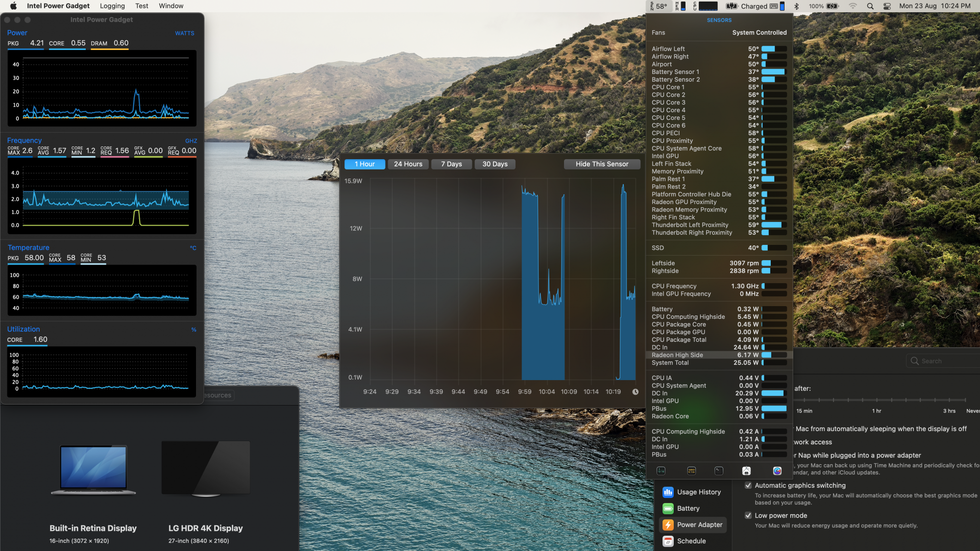Open Bluetooth menu bar icon
This screenshot has height=551, width=980.
coord(796,6)
